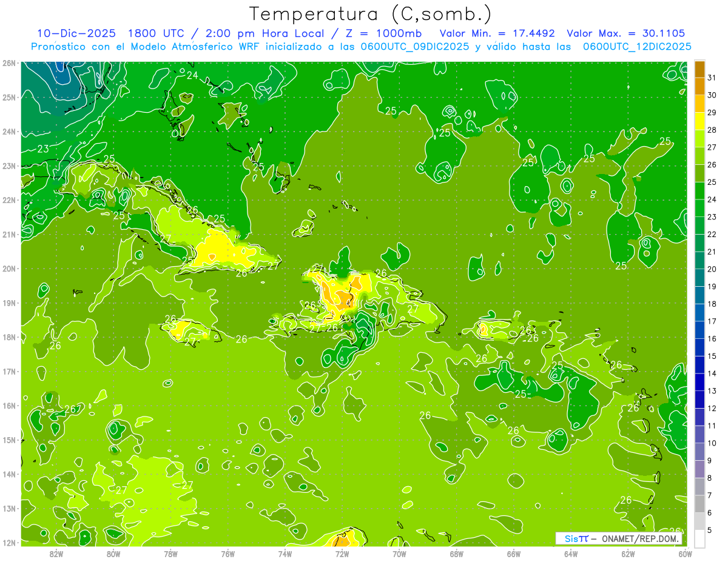Click the "23" contour label on the map
Viewport: 728px width, 562px height.
tap(43, 149)
